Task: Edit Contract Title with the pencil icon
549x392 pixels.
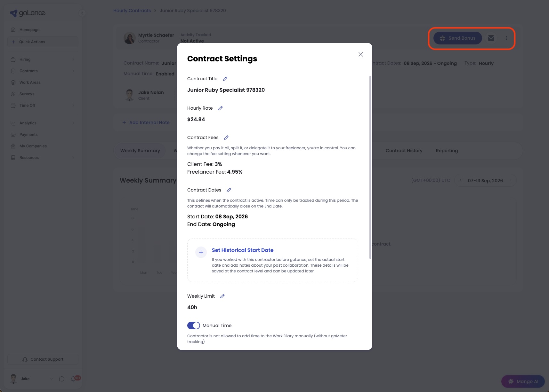Action: coord(225,79)
